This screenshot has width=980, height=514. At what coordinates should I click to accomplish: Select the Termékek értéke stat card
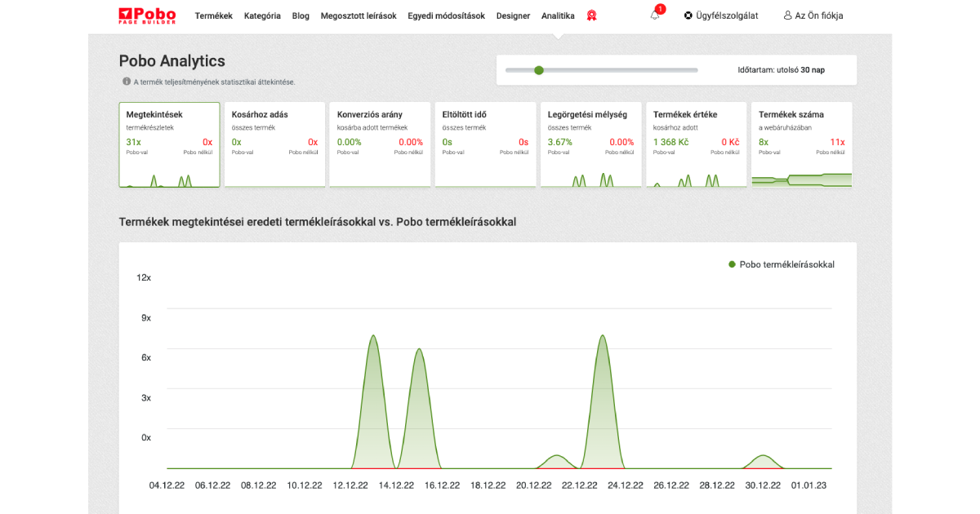click(696, 144)
